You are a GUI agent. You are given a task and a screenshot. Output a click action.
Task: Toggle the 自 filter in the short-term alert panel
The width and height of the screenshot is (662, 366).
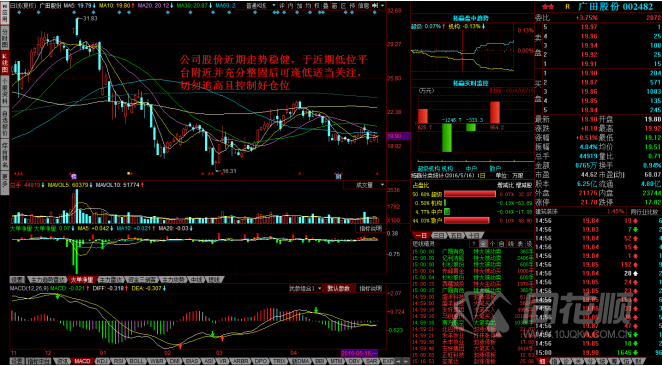click(501, 244)
